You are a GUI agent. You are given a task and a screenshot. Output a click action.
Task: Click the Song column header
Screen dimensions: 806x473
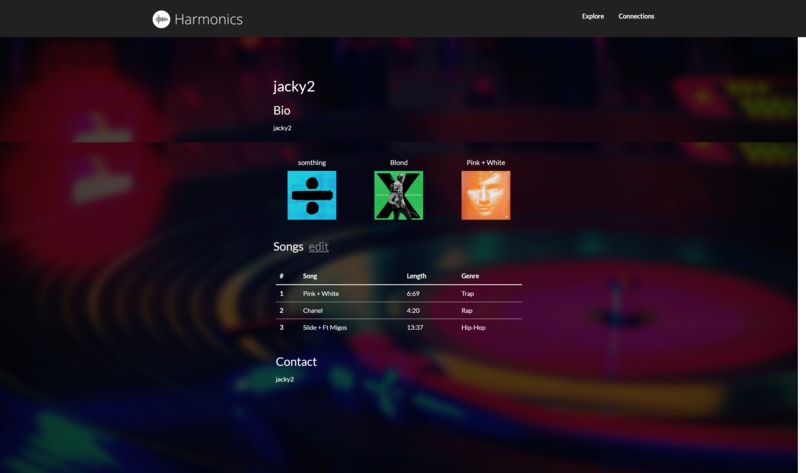coord(310,276)
